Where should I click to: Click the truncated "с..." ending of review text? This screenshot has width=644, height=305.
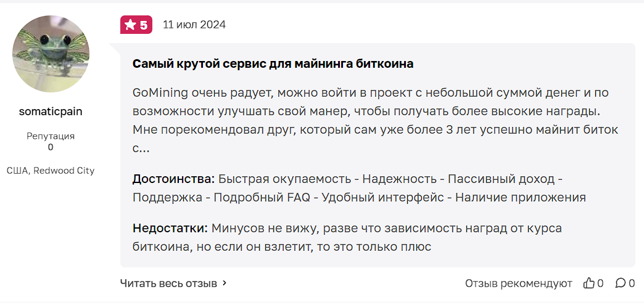[141, 148]
